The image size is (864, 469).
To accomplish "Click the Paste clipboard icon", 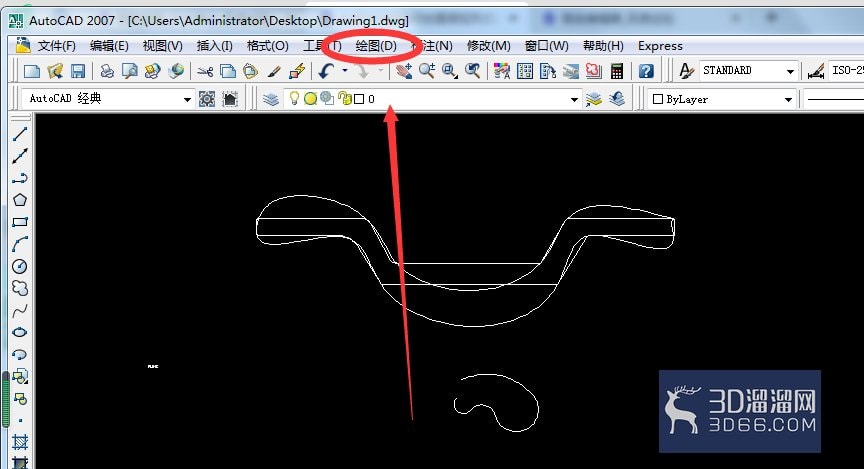I will [251, 71].
